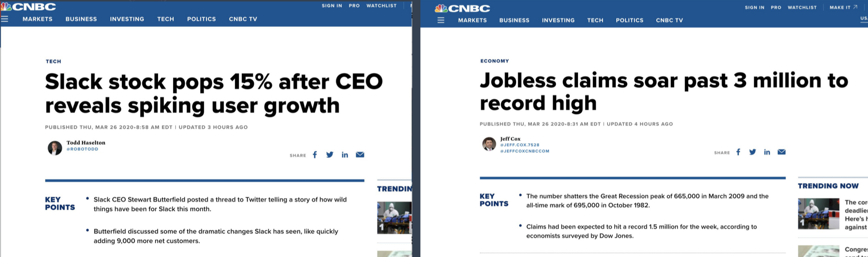Share the Jobless claims article on LinkedIn
Screen dimensions: 868x257
click(x=767, y=152)
